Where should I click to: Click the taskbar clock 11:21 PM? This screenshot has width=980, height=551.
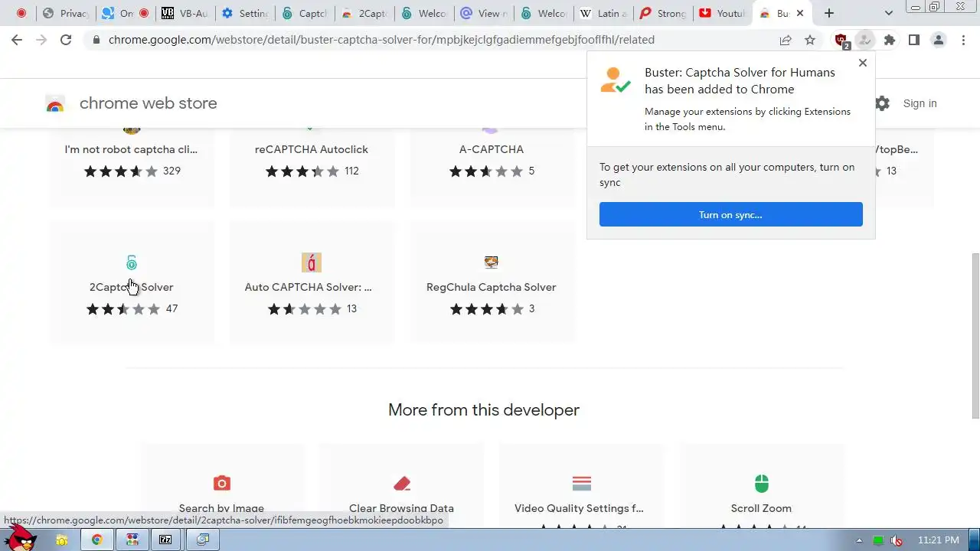tap(938, 540)
